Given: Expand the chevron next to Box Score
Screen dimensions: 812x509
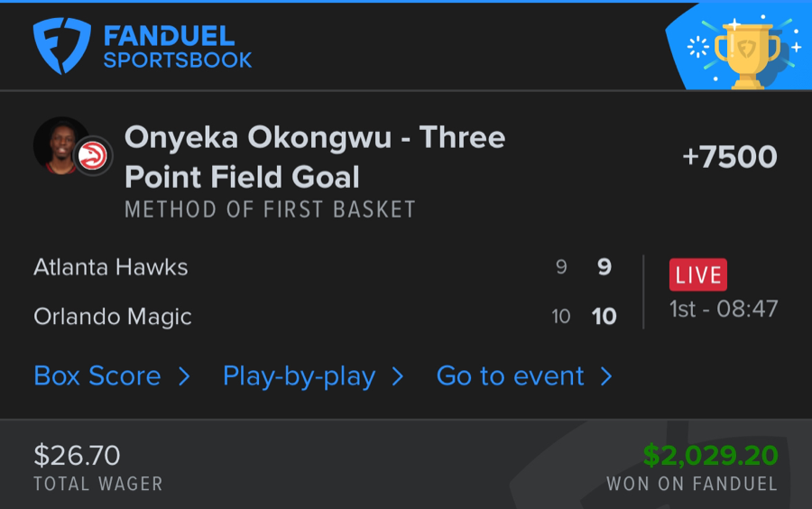Looking at the screenshot, I should click(184, 376).
